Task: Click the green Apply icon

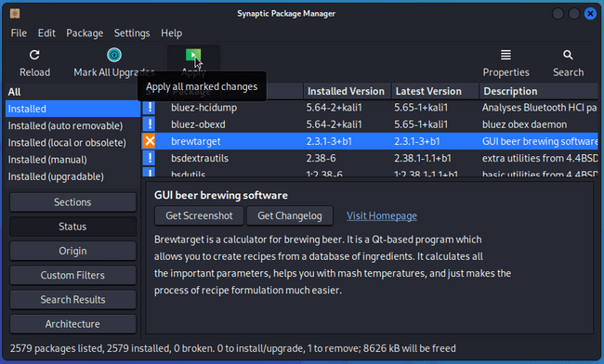Action: pos(193,55)
